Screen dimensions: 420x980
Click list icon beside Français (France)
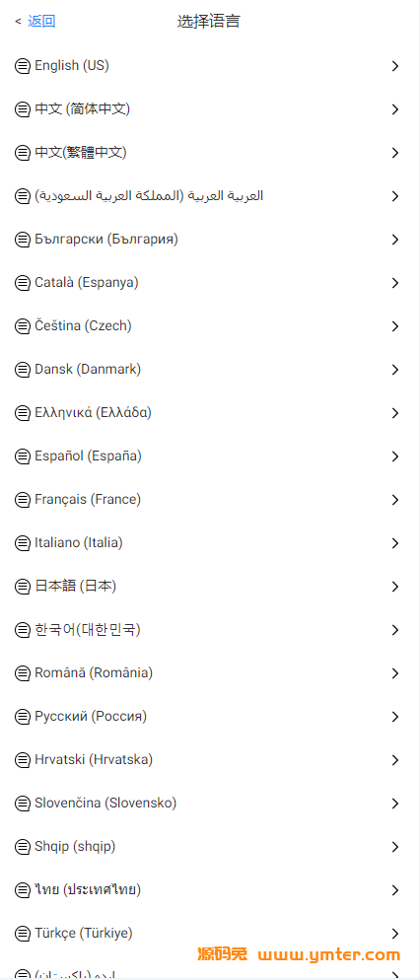point(23,500)
